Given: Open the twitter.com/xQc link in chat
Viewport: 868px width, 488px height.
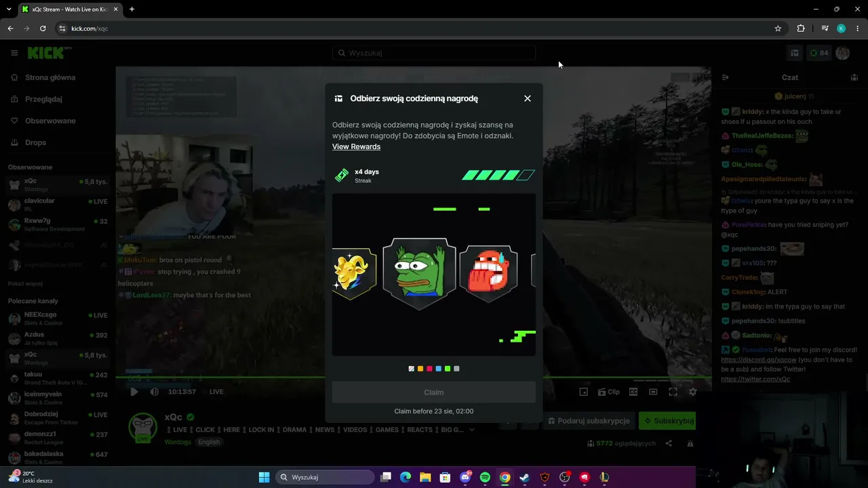Looking at the screenshot, I should coord(756,379).
